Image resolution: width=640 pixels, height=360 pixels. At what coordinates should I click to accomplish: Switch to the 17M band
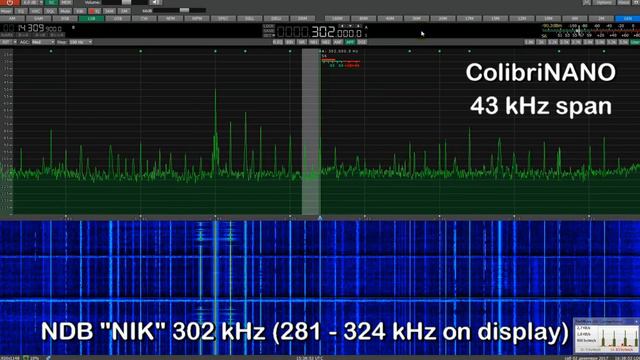pos(469,18)
